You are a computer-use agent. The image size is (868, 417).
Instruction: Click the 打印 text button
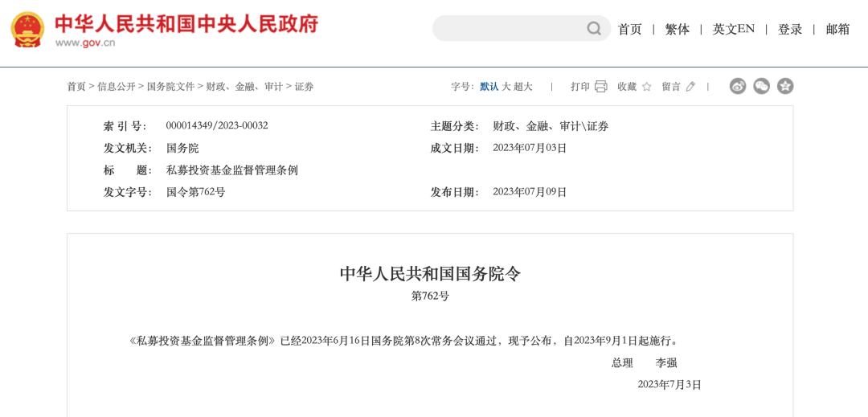click(x=580, y=86)
